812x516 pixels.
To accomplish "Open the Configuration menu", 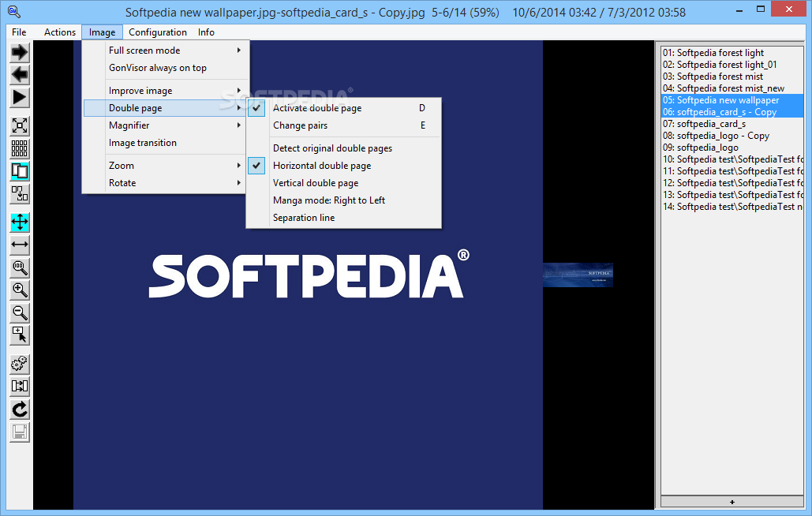I will click(x=158, y=32).
